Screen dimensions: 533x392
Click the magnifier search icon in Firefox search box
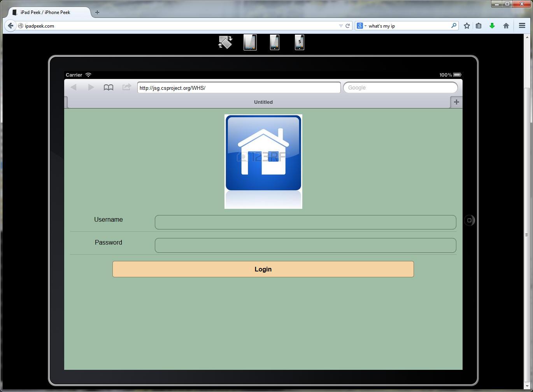point(454,26)
